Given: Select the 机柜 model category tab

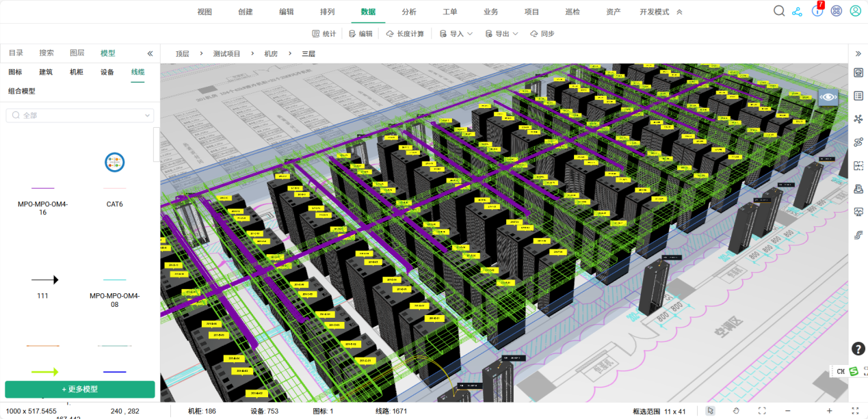Looking at the screenshot, I should pos(77,72).
